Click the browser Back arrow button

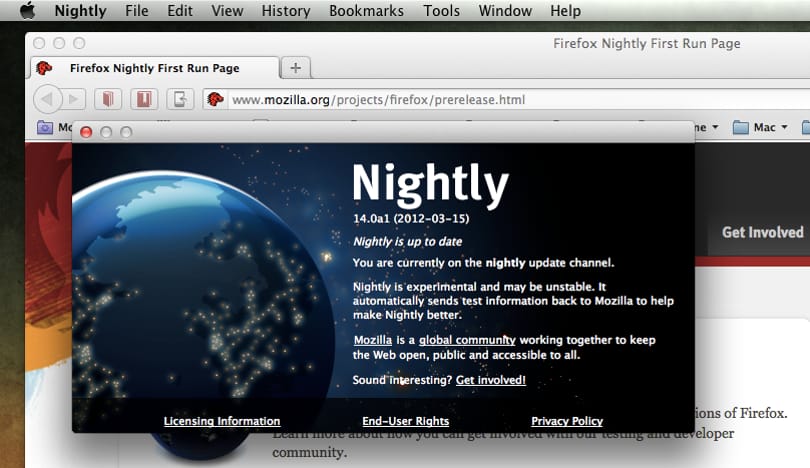(48, 99)
